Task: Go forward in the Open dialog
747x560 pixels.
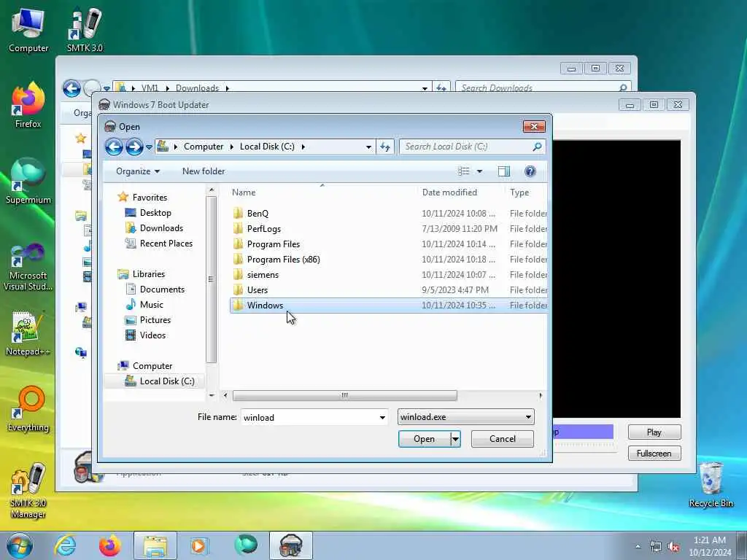Action: coord(134,147)
